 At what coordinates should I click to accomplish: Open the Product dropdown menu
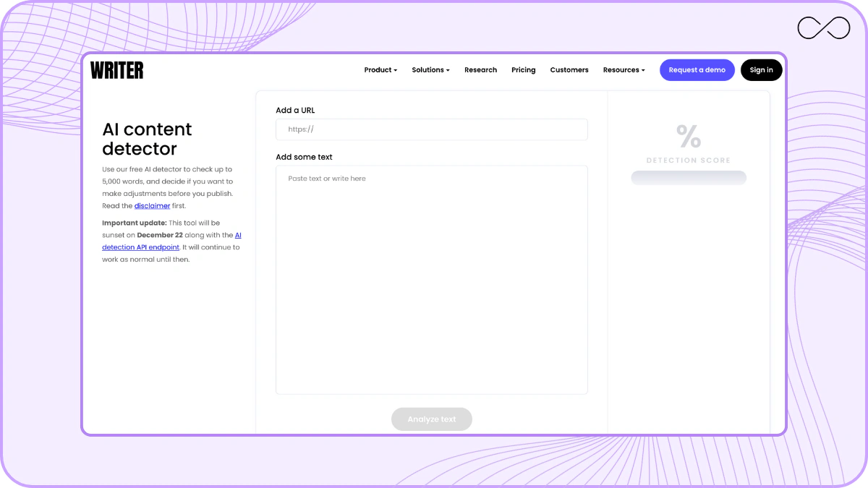pos(380,70)
